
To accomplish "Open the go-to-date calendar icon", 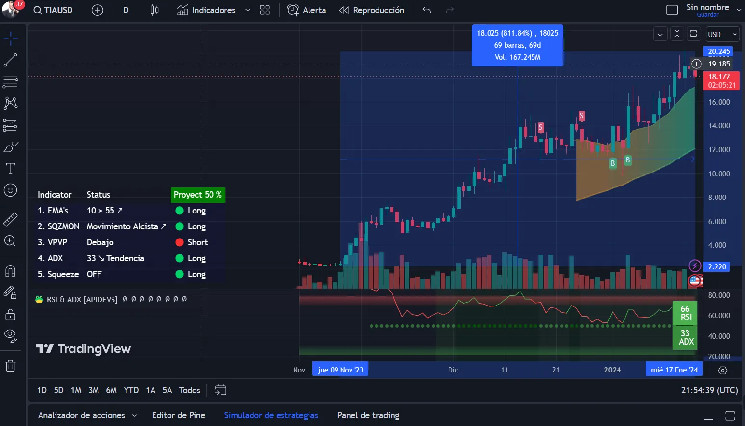I will [220, 390].
